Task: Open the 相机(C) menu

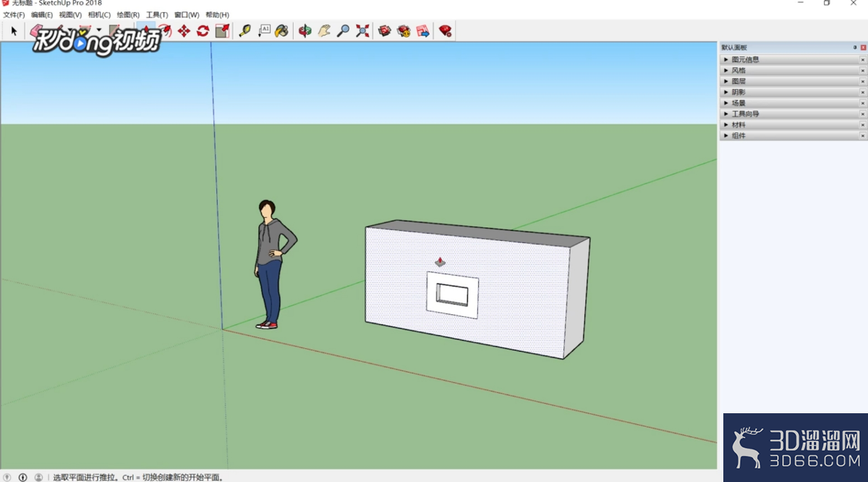Action: tap(99, 14)
